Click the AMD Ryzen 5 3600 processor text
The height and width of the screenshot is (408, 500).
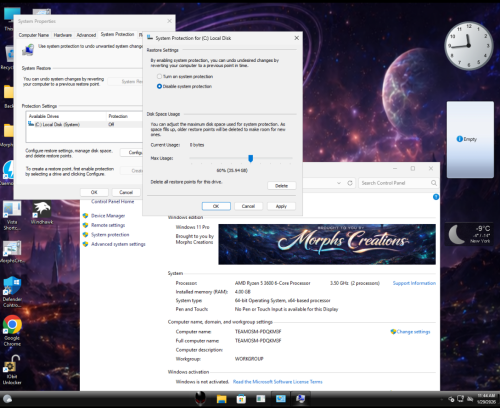pyautogui.click(x=272, y=283)
